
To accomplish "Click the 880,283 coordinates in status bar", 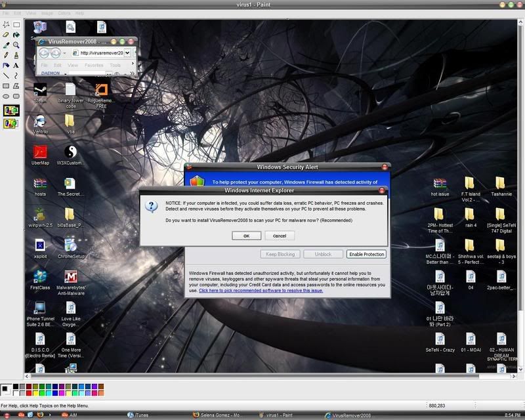I will 437,406.
